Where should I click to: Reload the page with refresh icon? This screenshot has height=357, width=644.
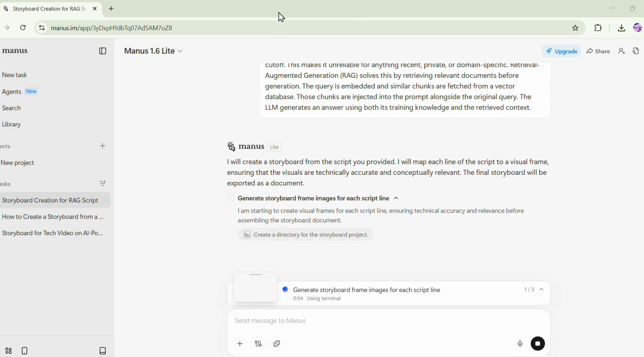pyautogui.click(x=23, y=28)
